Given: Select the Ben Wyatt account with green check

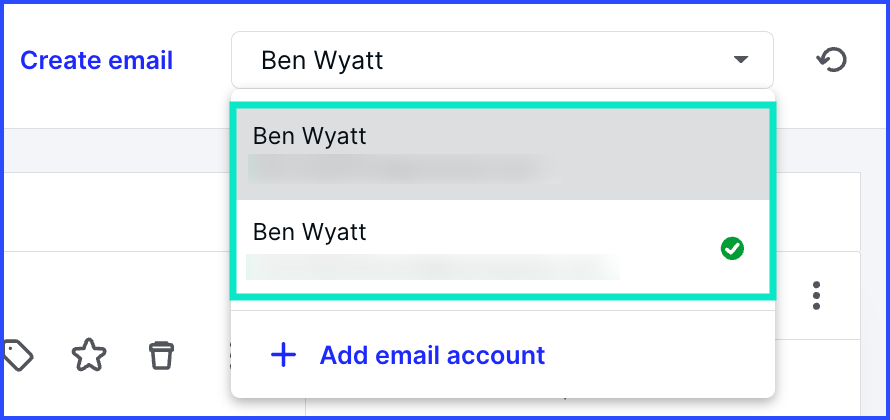Looking at the screenshot, I should point(502,247).
